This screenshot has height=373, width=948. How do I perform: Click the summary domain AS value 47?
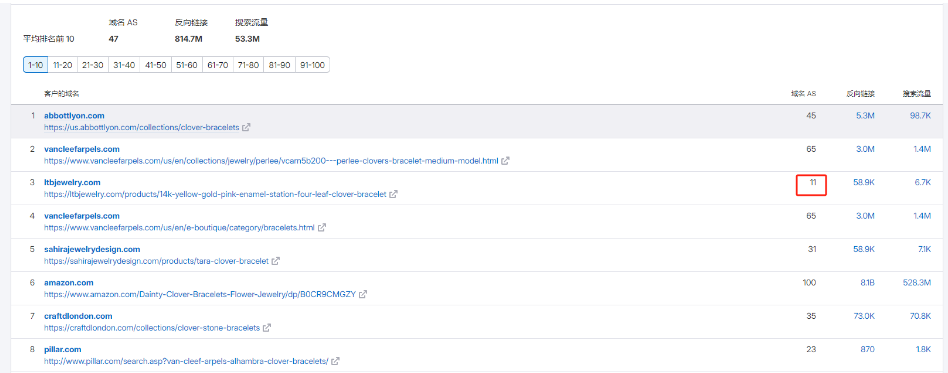(113, 39)
